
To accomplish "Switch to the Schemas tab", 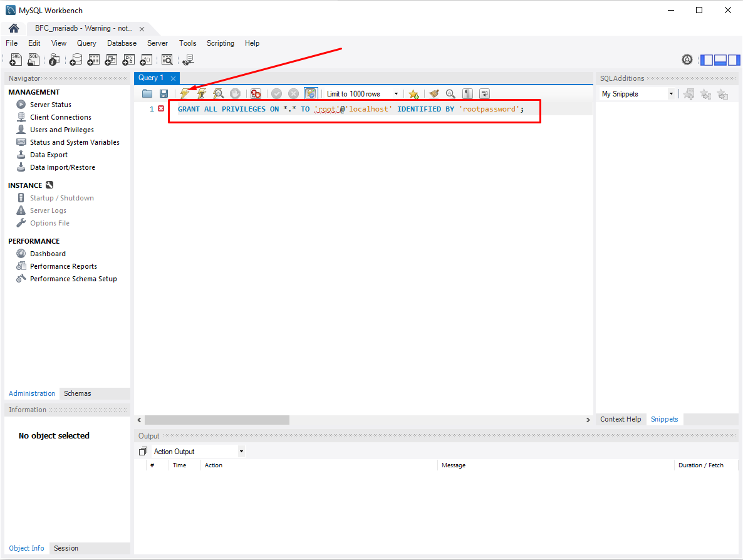I will pyautogui.click(x=77, y=393).
